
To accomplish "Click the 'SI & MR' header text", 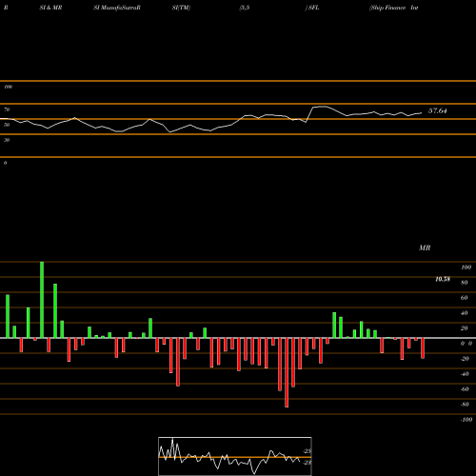I will click(50, 8).
